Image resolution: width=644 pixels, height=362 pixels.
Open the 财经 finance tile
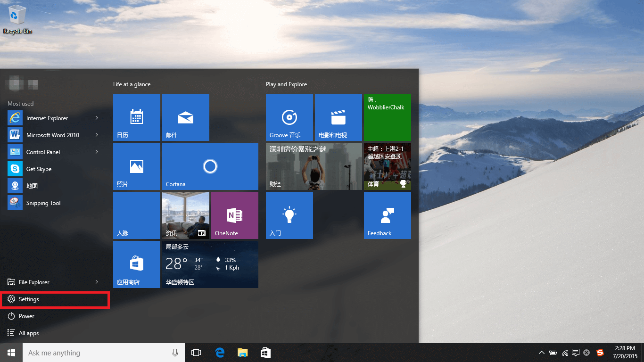314,166
